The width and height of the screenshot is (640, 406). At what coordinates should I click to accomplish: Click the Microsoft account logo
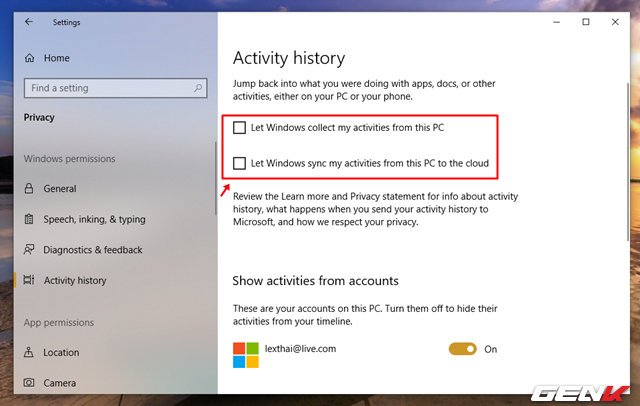point(246,354)
